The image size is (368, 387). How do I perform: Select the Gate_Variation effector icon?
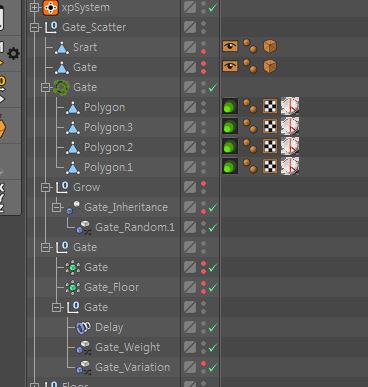(x=84, y=367)
